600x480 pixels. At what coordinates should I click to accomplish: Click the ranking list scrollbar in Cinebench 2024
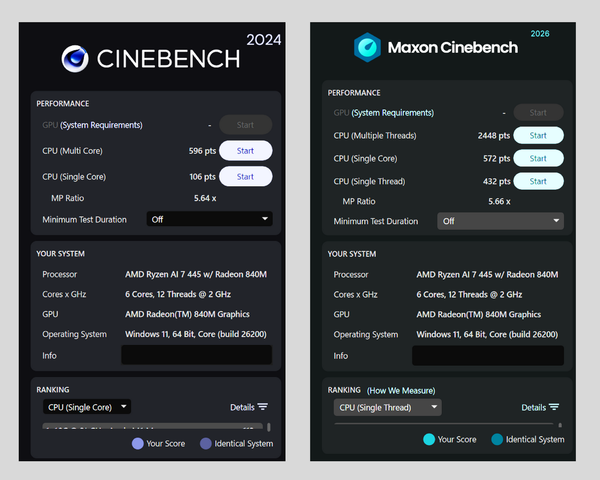tap(269, 426)
